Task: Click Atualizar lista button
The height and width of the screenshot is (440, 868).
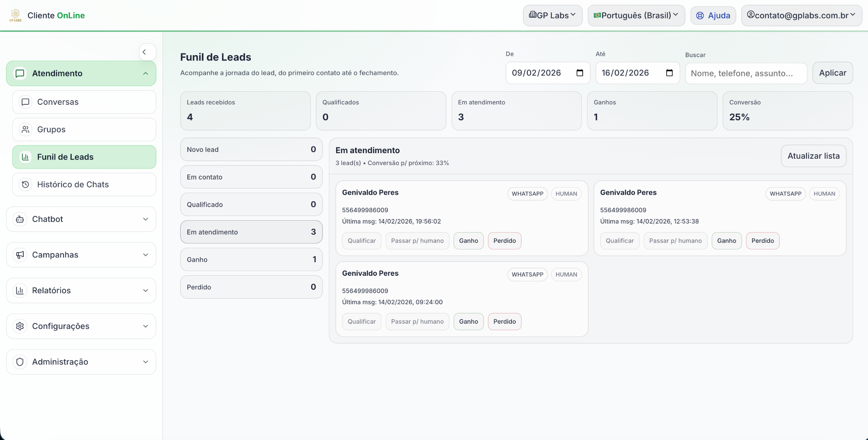Action: (x=813, y=156)
